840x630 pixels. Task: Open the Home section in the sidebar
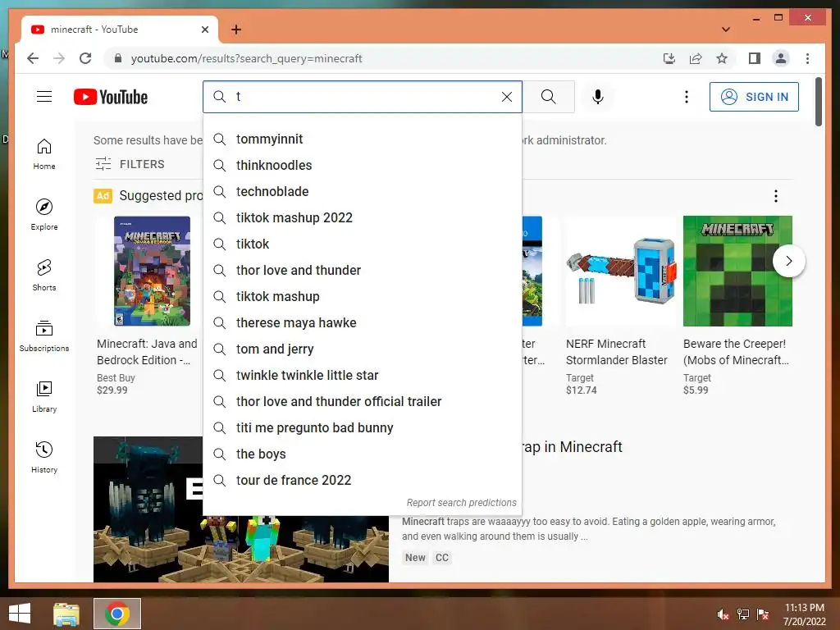pyautogui.click(x=44, y=154)
